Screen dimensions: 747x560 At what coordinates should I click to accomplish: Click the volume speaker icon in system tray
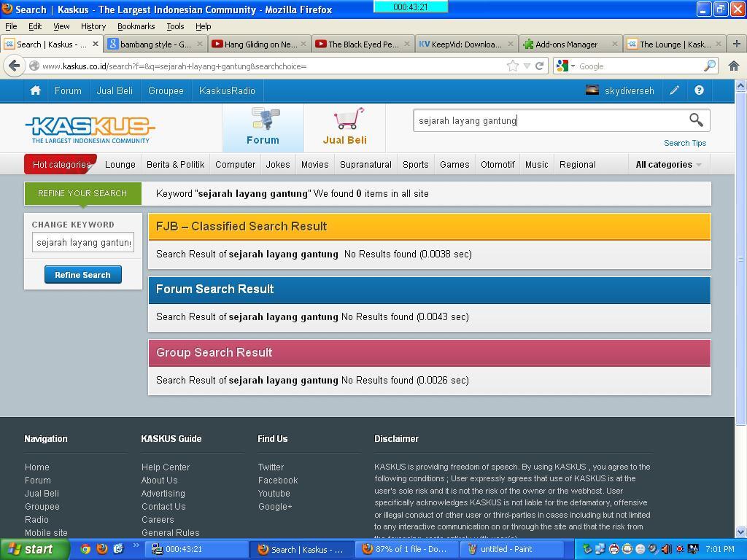coord(667,549)
